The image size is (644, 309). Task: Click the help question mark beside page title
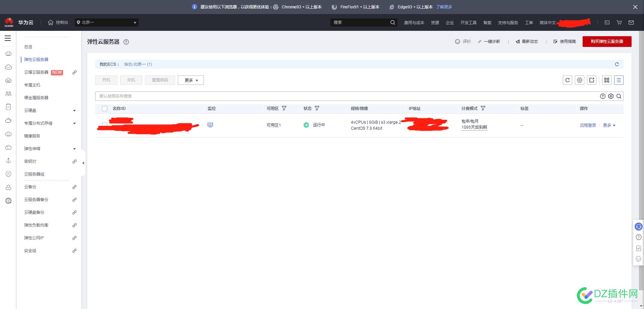[126, 42]
